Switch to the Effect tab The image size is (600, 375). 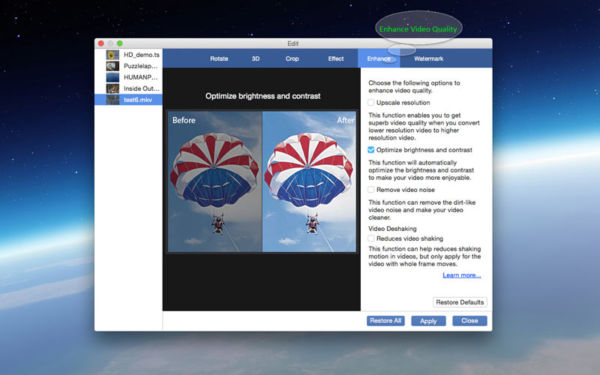click(x=336, y=59)
